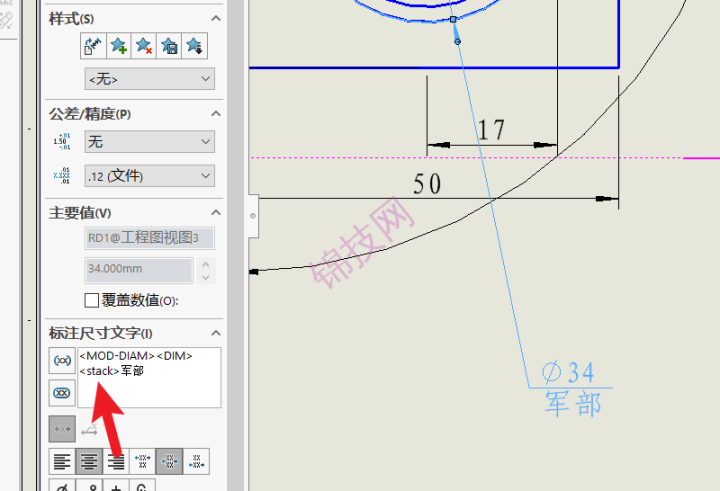Select the Ø34 dimension text
Image resolution: width=720 pixels, height=491 pixels.
(x=568, y=372)
